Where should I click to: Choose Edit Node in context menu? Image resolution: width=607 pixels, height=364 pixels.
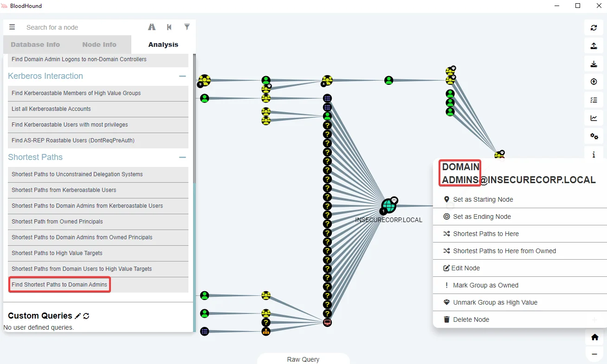pyautogui.click(x=520, y=268)
